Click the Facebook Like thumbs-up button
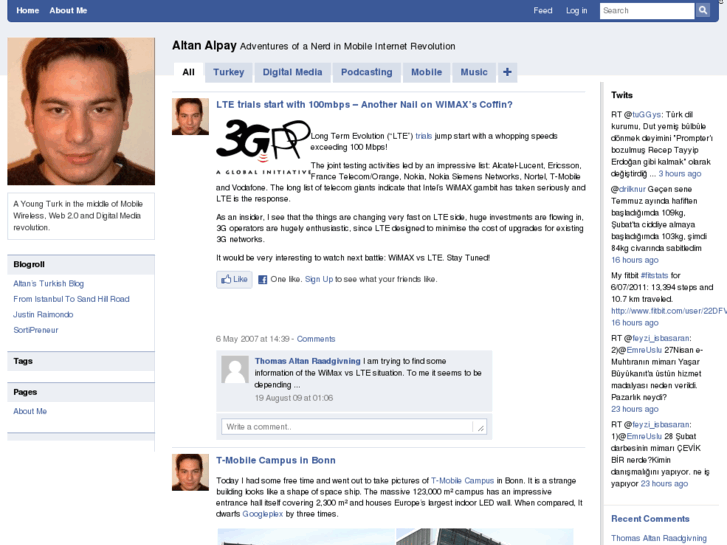 (x=234, y=279)
